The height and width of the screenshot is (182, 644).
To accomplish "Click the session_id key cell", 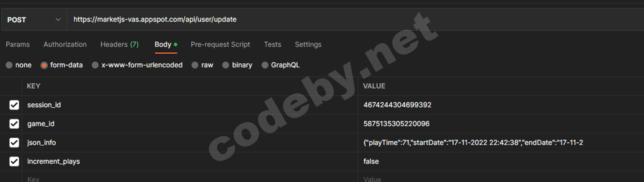I will pos(190,105).
